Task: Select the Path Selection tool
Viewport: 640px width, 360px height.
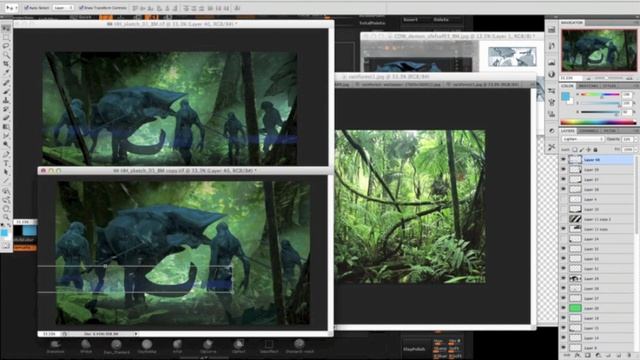Action: (x=6, y=172)
